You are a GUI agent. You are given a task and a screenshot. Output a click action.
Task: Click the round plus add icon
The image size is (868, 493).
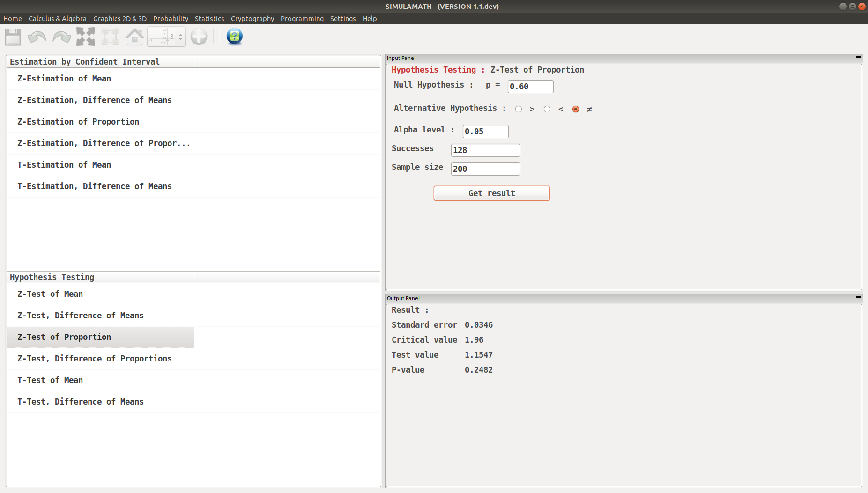tap(199, 37)
